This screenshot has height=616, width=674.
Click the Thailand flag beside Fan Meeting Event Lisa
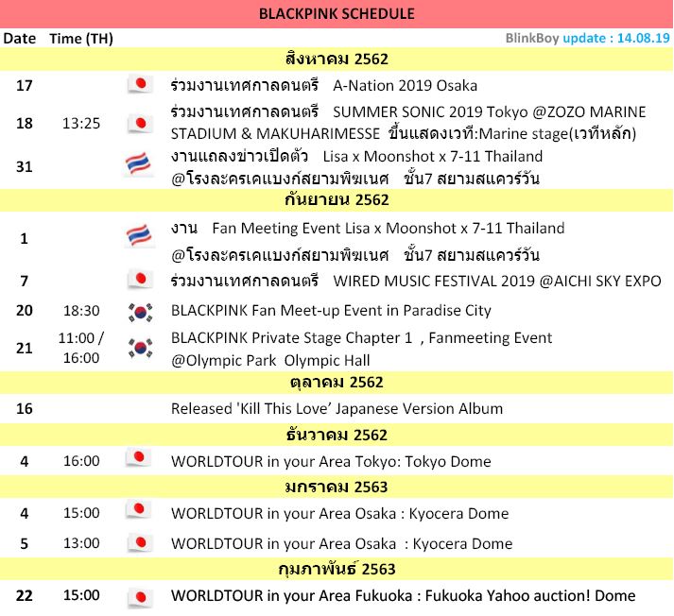(x=138, y=236)
